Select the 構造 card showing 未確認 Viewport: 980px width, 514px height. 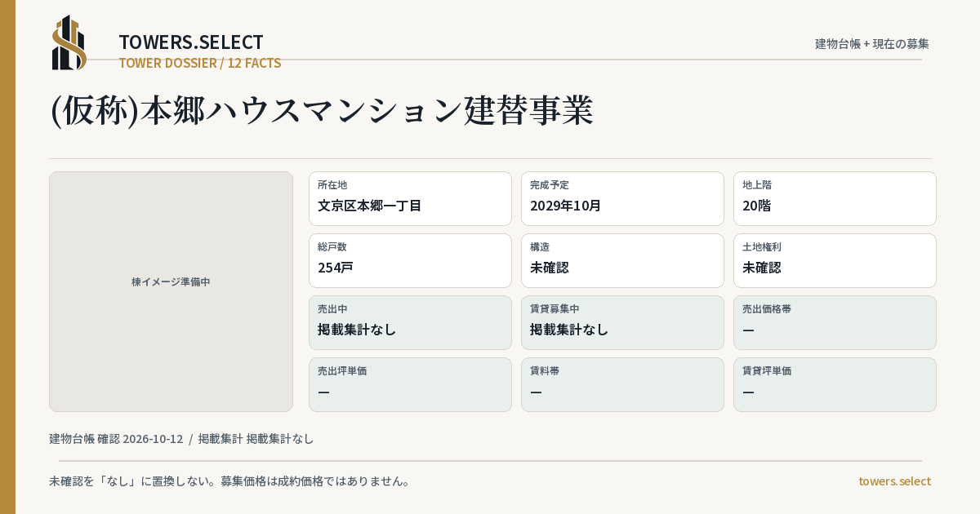[x=622, y=260]
